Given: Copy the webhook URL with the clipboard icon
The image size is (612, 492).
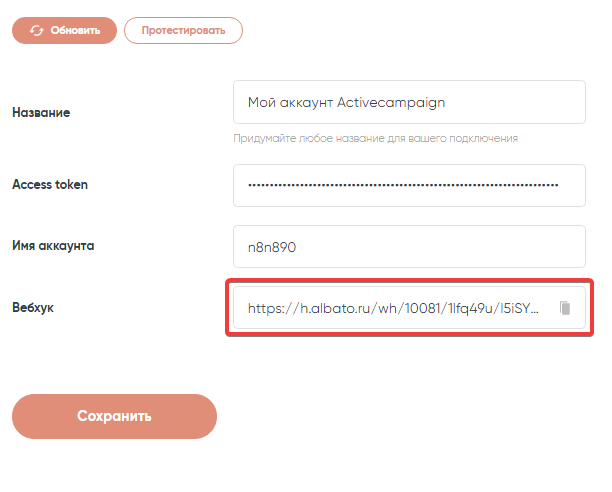Looking at the screenshot, I should (565, 308).
